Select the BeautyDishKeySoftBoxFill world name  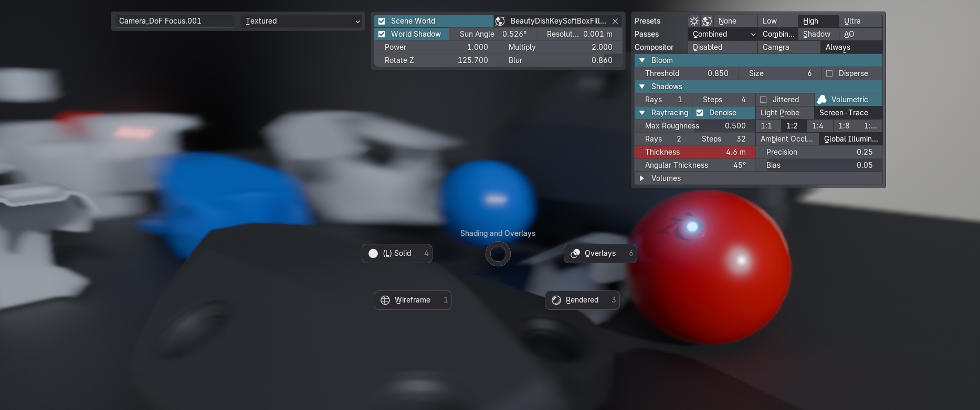coord(558,21)
